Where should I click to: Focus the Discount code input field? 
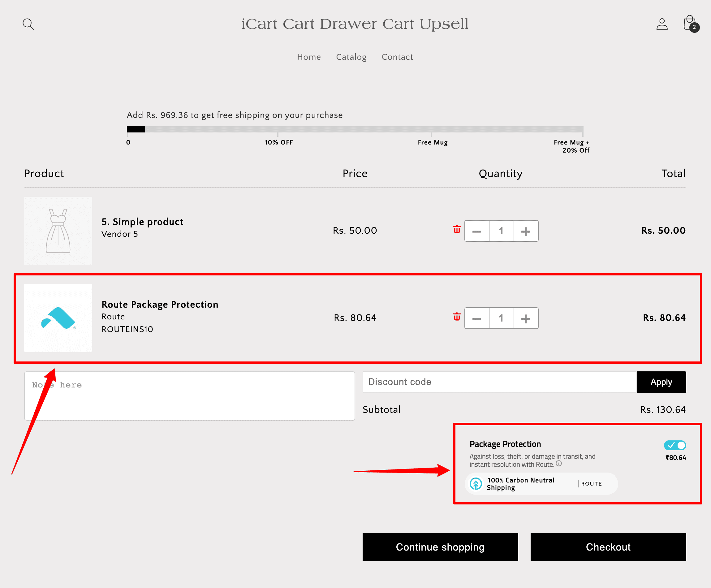(x=499, y=382)
